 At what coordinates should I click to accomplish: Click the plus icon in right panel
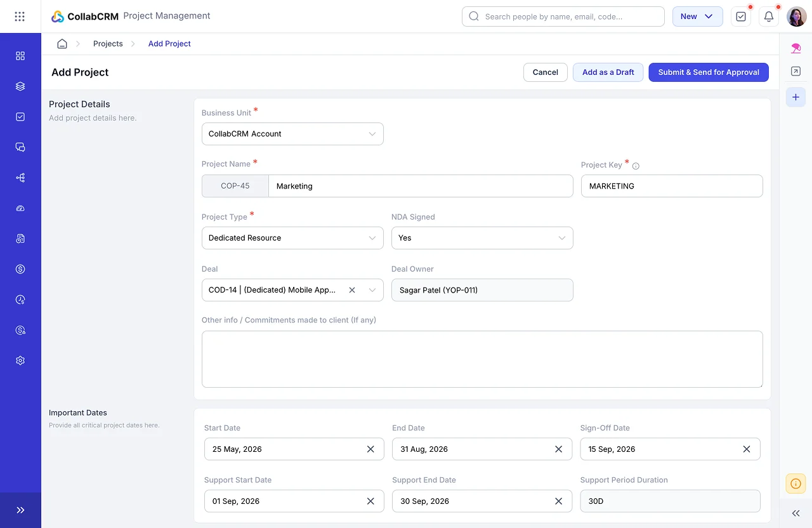point(796,97)
